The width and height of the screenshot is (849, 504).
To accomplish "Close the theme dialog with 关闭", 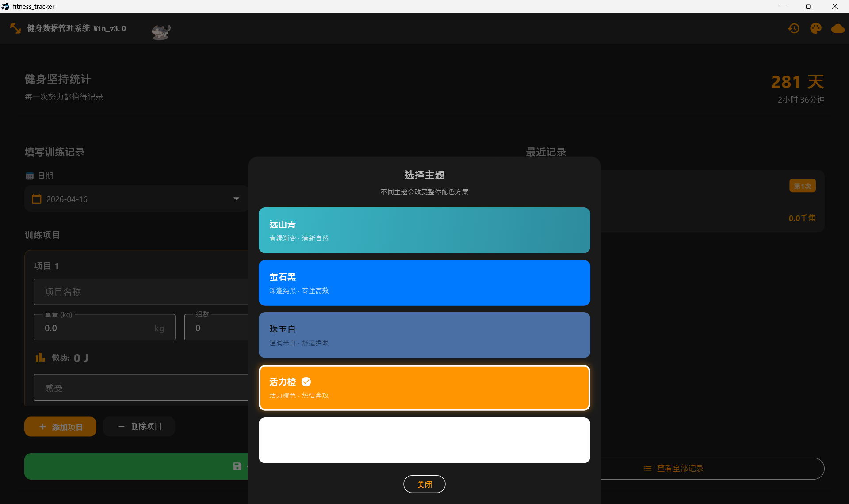I will pos(424,484).
